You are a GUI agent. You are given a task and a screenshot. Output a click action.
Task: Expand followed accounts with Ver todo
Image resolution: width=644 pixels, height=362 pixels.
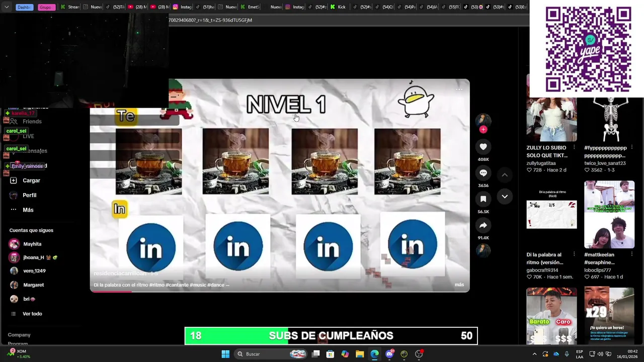click(x=26, y=314)
